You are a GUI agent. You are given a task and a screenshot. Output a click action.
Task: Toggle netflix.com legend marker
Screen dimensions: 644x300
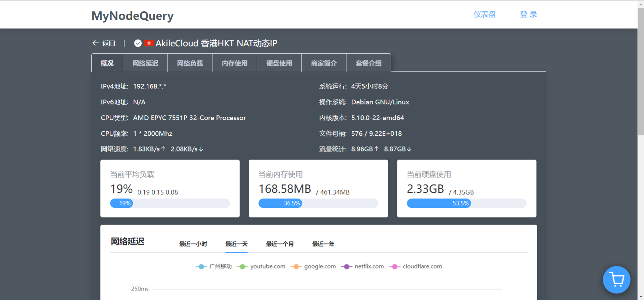click(x=362, y=266)
